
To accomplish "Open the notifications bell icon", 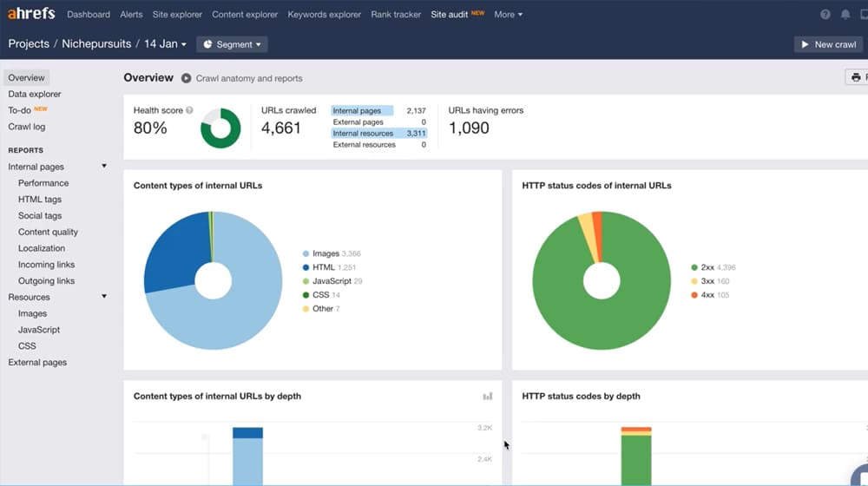I will point(845,15).
